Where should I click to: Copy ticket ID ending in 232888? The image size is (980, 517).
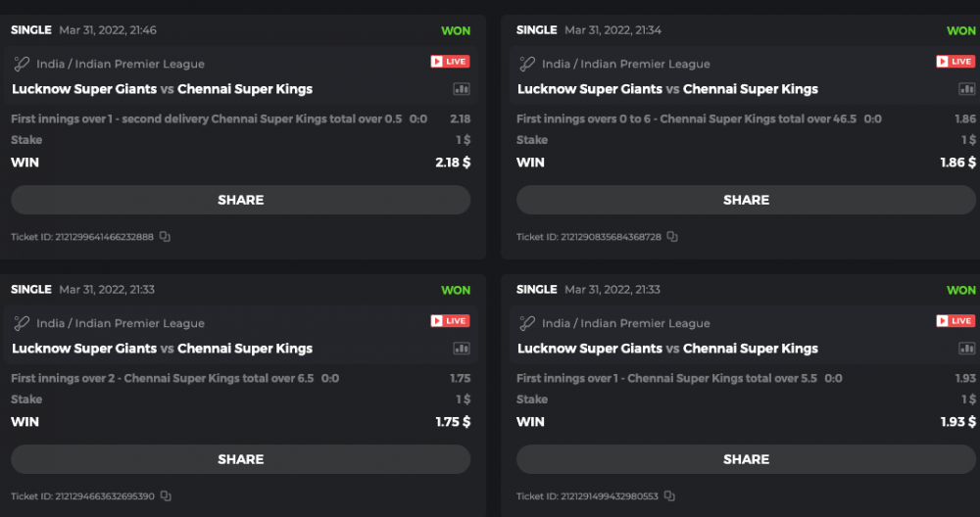166,237
